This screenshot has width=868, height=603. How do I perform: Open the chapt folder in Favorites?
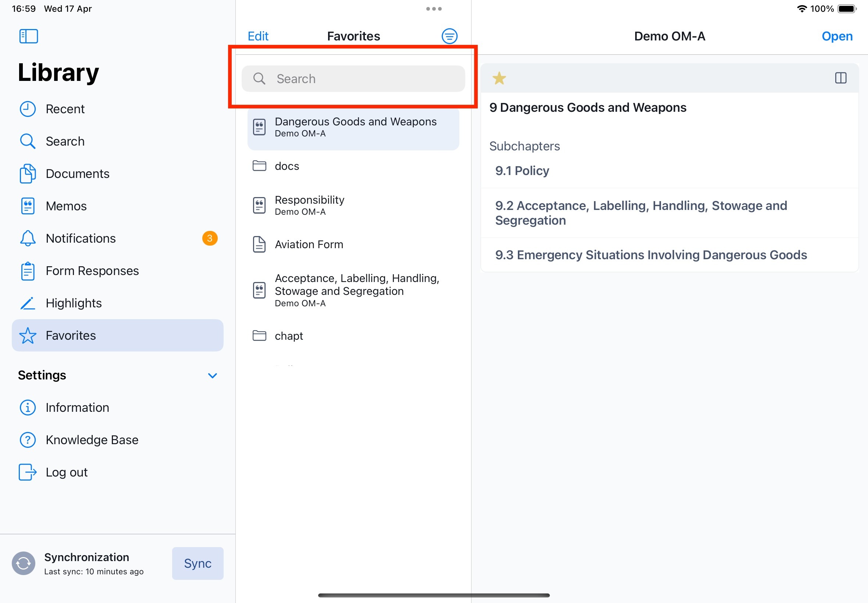[289, 336]
